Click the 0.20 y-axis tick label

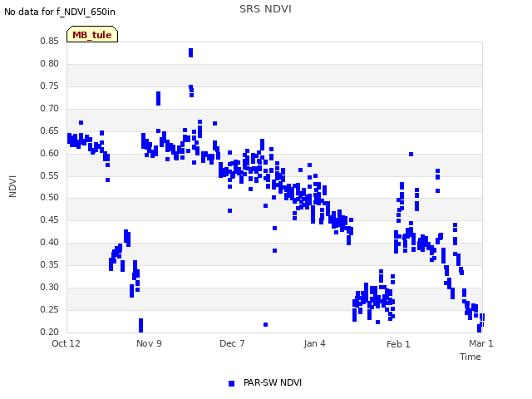50,332
